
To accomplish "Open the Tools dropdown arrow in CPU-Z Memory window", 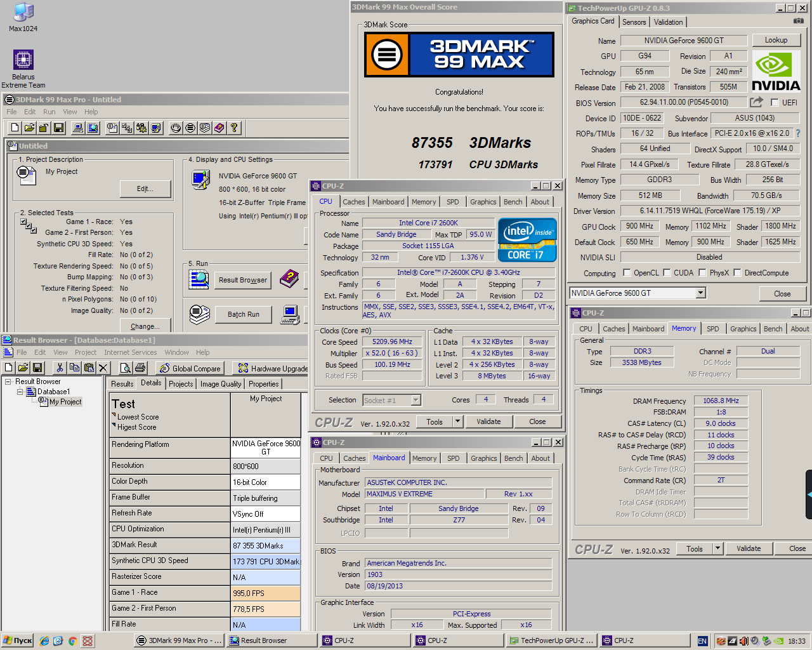I will 717,548.
